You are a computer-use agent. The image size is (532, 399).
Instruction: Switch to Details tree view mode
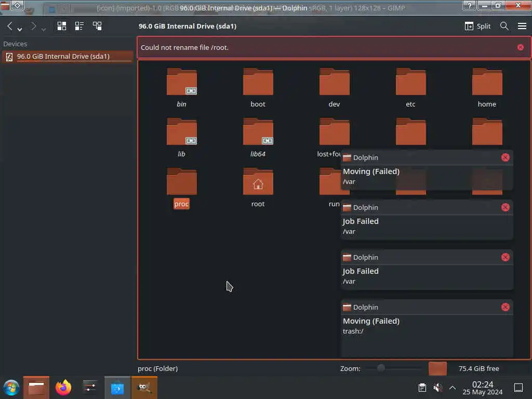coord(97,26)
